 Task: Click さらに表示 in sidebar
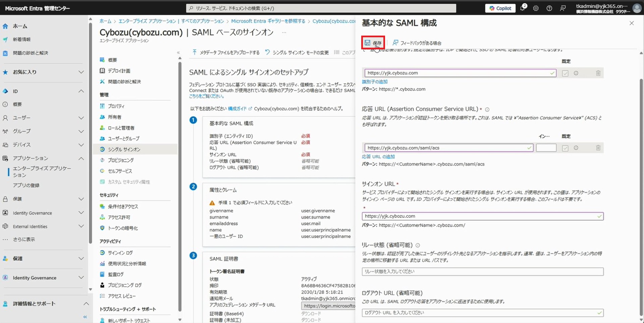tap(23, 239)
